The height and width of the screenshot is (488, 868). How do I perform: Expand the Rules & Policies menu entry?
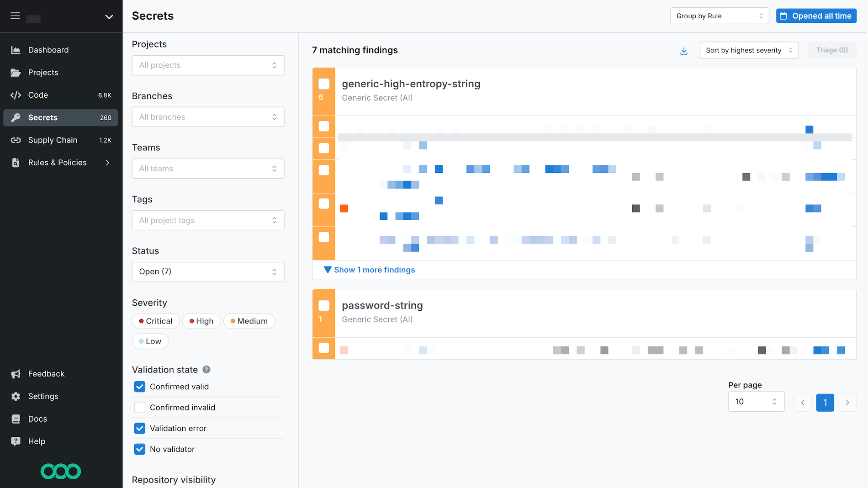coord(58,163)
